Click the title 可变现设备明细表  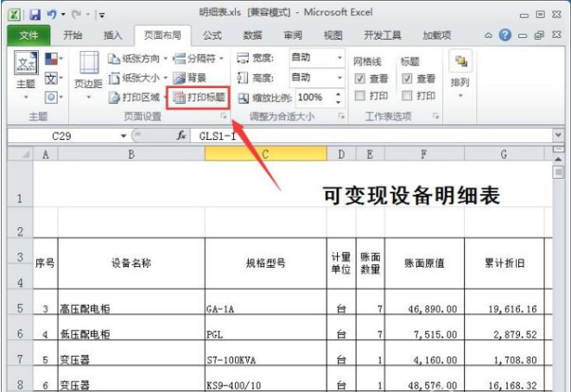click(411, 196)
